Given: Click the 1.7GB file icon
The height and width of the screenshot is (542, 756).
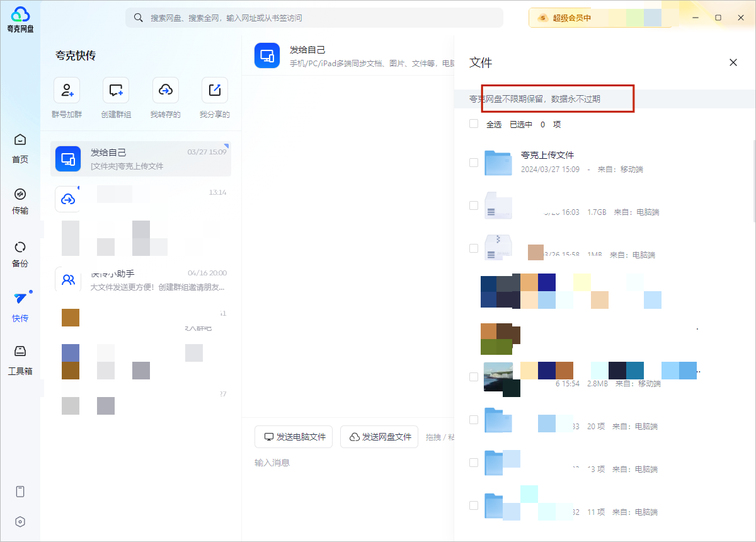Looking at the screenshot, I should [x=498, y=205].
